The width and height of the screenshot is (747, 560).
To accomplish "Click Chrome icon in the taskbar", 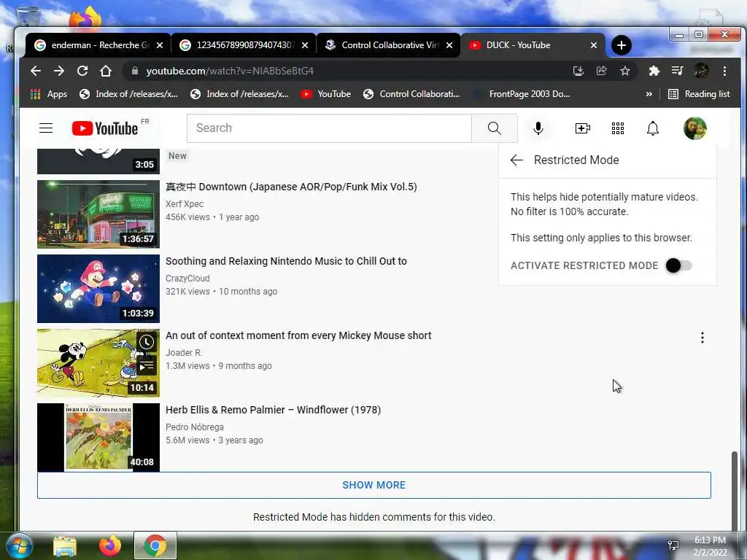I will click(155, 545).
